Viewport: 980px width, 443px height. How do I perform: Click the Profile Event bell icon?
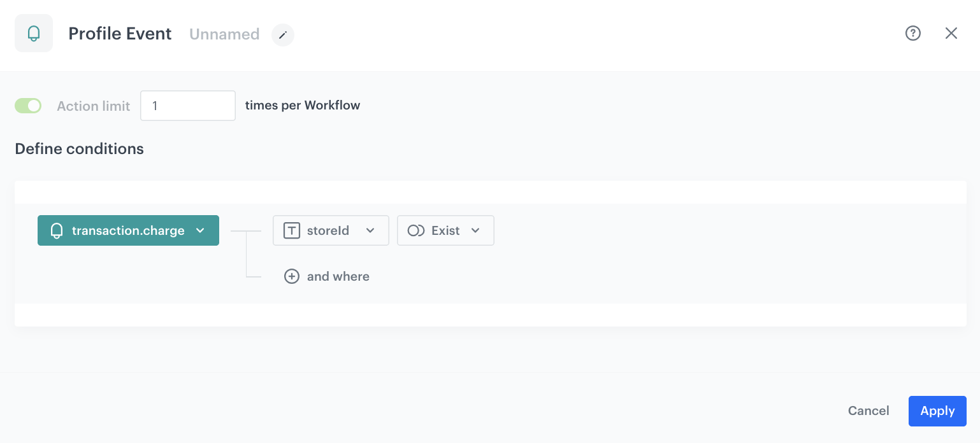[x=33, y=33]
